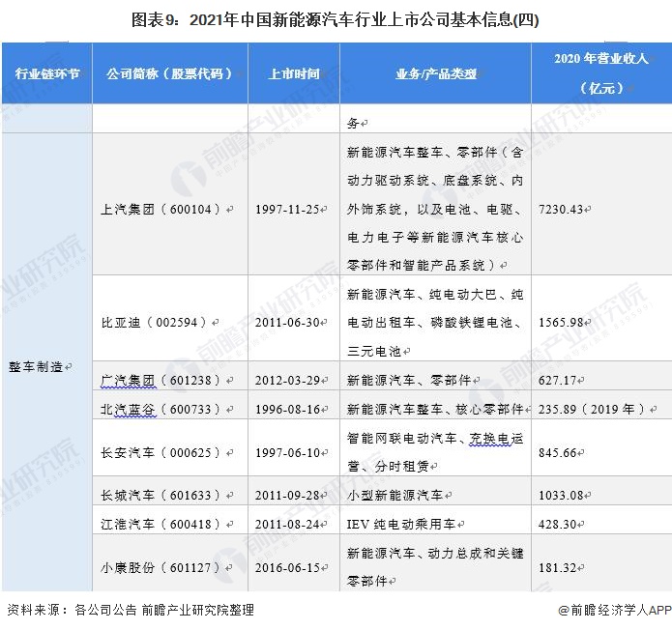Click the date 1997-06-10
This screenshot has height=630, width=672.
point(289,452)
